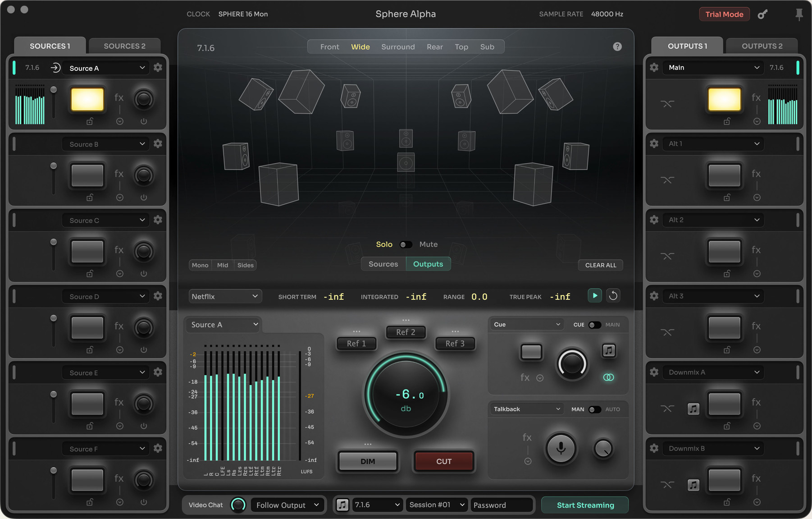Open Source A settings gear

(158, 67)
